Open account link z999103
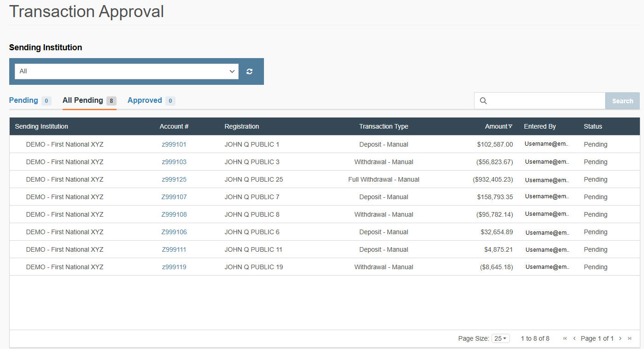This screenshot has height=349, width=644. coord(174,162)
